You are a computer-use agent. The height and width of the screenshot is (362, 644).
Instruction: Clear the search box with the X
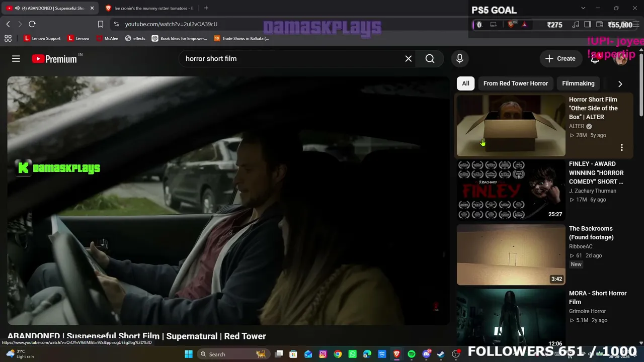(409, 59)
